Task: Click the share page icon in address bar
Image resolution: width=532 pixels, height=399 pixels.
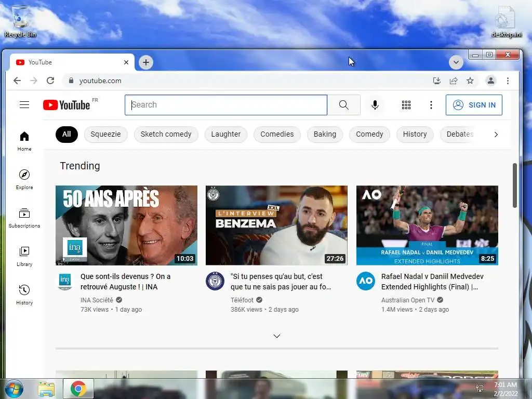Action: pos(453,81)
